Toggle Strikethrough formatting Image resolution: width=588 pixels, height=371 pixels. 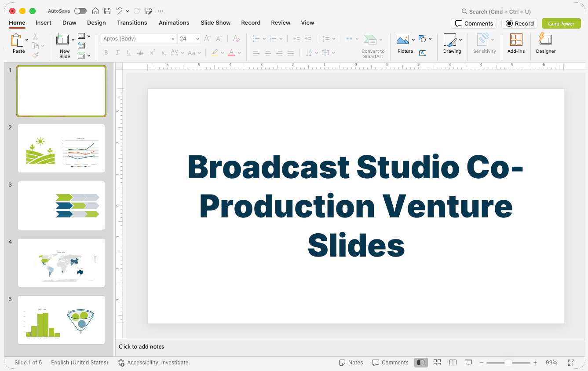pyautogui.click(x=140, y=53)
